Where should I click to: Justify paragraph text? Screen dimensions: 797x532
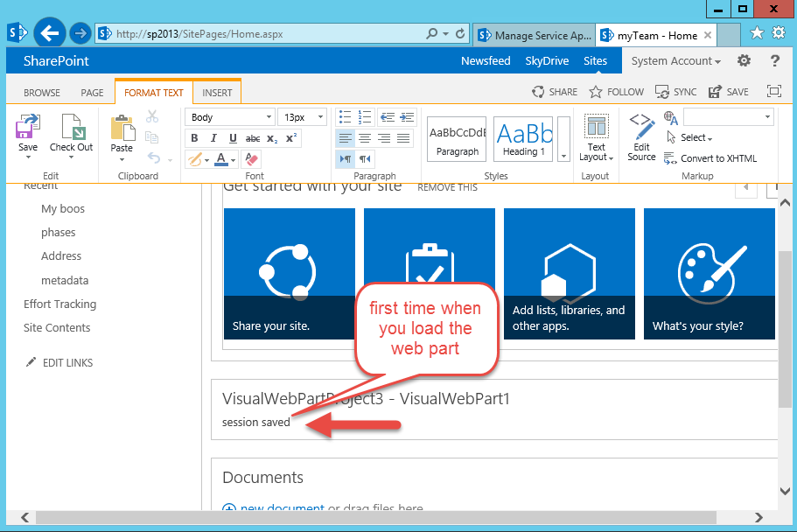(x=403, y=138)
